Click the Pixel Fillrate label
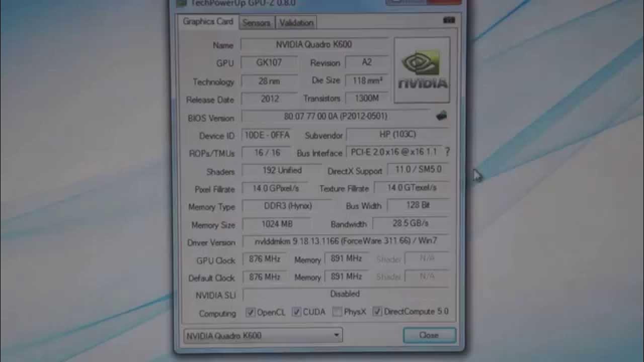 pyautogui.click(x=215, y=189)
